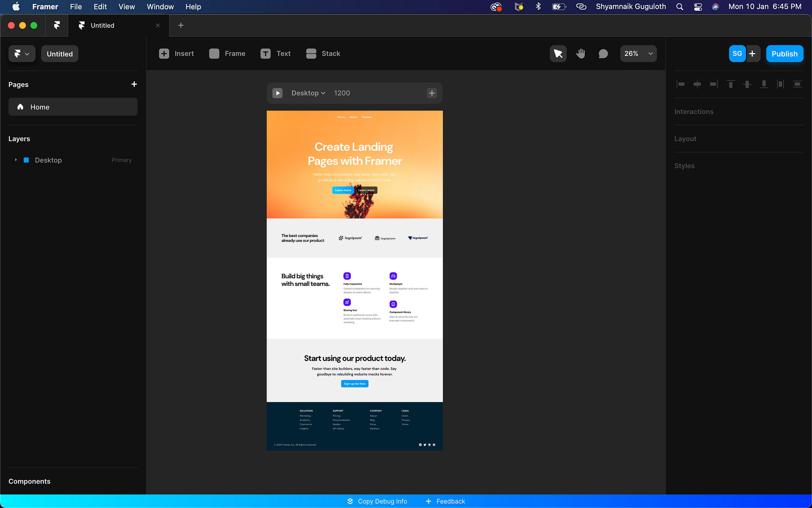
Task: Switch to the hand pan tool
Action: (581, 54)
